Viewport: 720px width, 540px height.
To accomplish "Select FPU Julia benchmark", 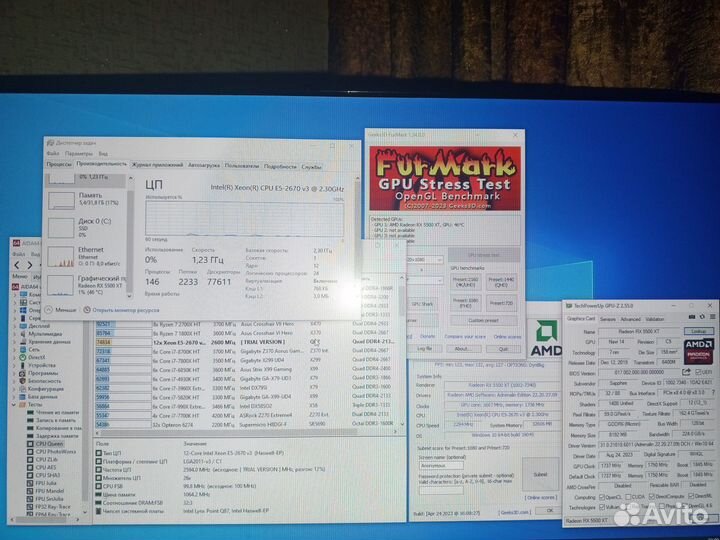I will 48,483.
